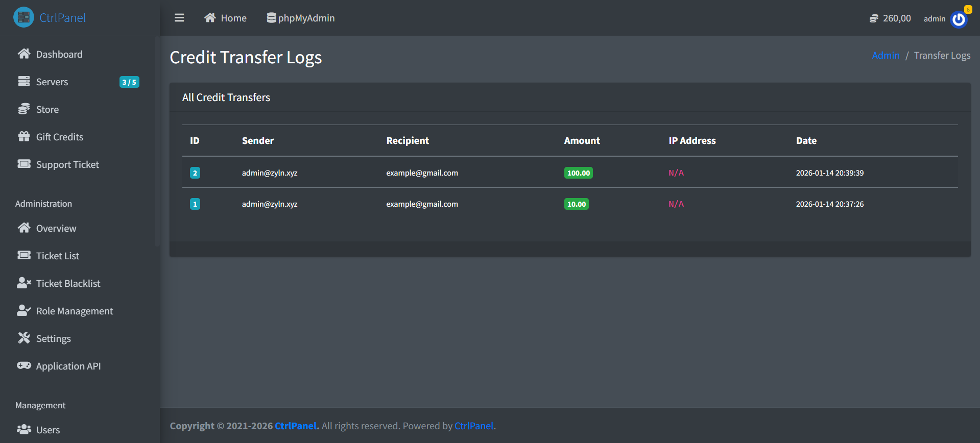Viewport: 980px width, 443px height.
Task: Click the Support Ticket icon
Action: tap(24, 164)
